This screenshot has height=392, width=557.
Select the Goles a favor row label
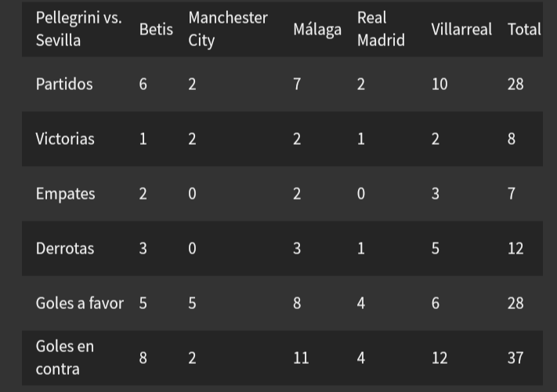click(80, 304)
